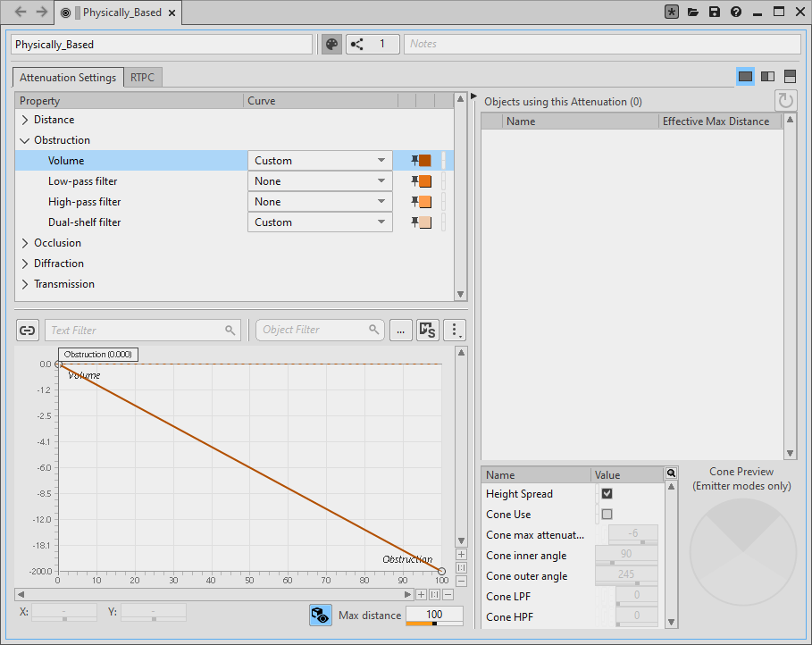The image size is (812, 645).
Task: Expand the Distance property group
Action: (25, 120)
